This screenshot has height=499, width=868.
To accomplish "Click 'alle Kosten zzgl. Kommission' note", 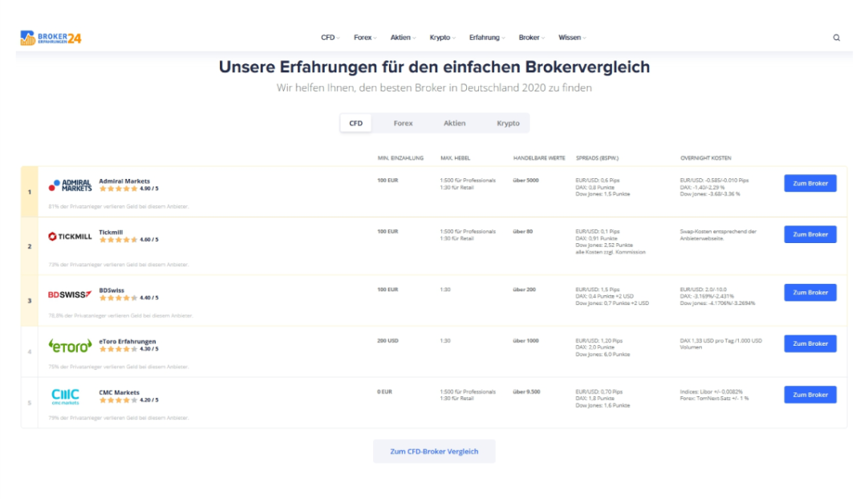I will pyautogui.click(x=610, y=252).
